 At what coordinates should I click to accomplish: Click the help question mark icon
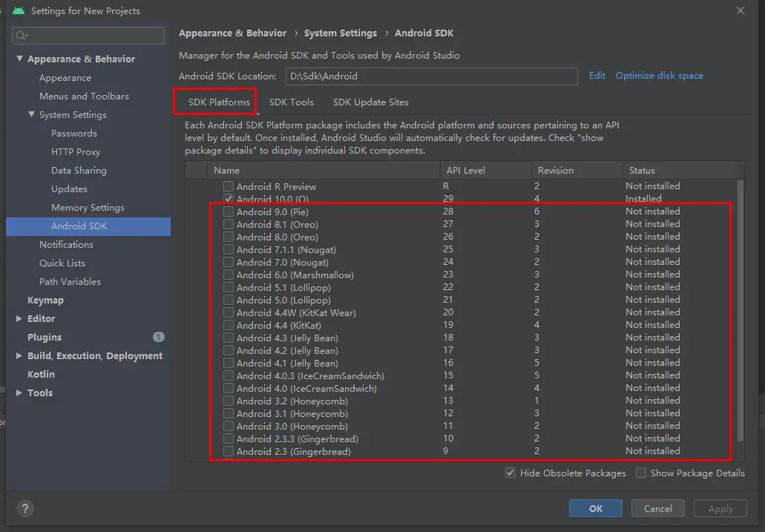coord(25,508)
